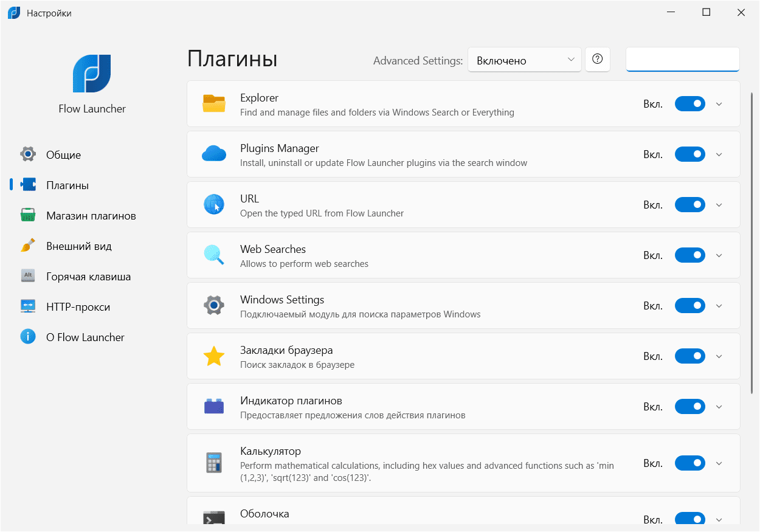
Task: Close the Настройки window
Action: (741, 13)
